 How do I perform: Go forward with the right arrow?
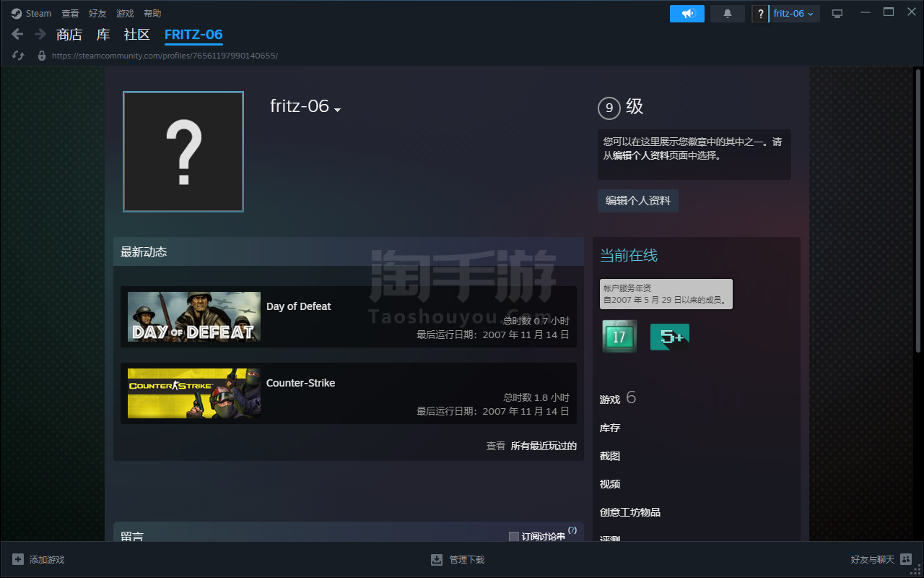tap(40, 34)
